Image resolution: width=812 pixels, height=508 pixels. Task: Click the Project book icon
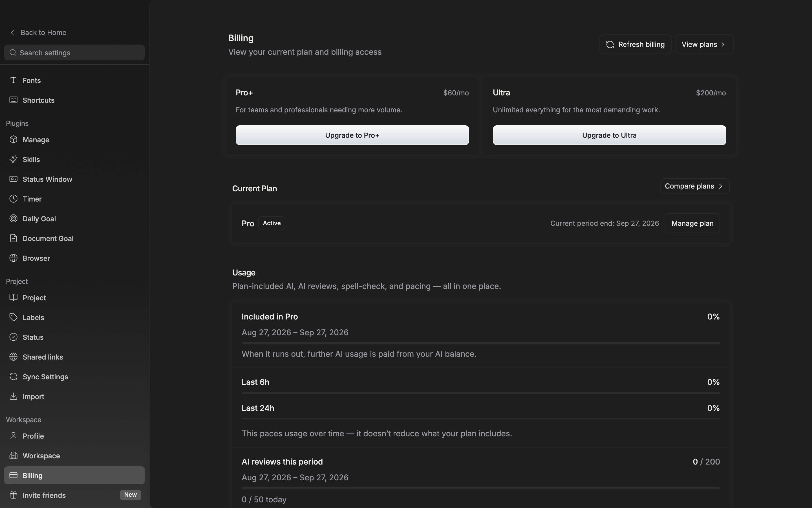click(14, 298)
